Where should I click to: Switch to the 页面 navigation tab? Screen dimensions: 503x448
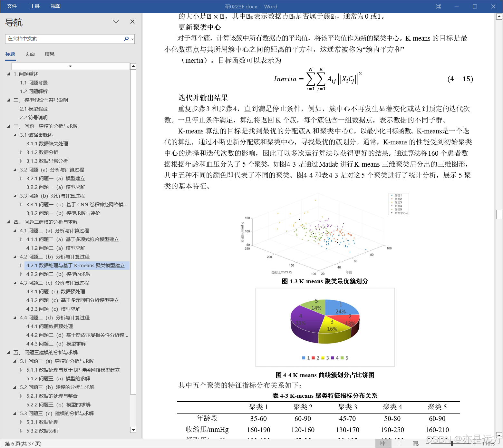(x=30, y=54)
